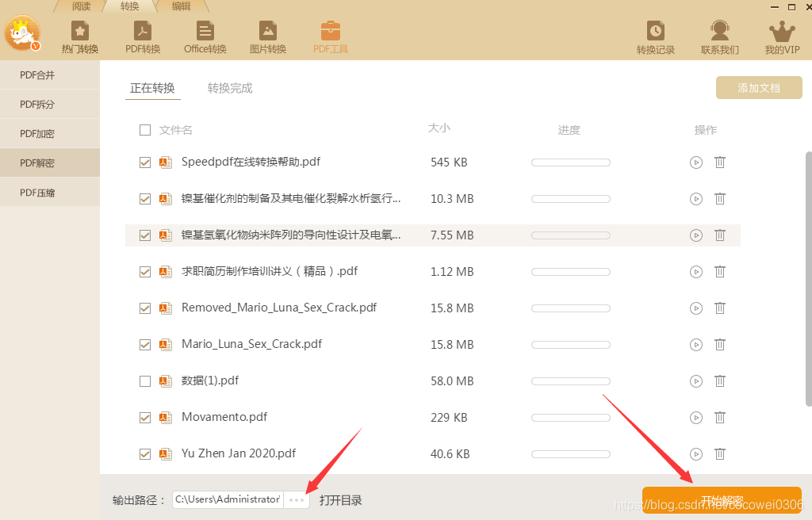The height and width of the screenshot is (520, 812).
Task: Open the PDF转换 toolbar section
Action: click(143, 36)
